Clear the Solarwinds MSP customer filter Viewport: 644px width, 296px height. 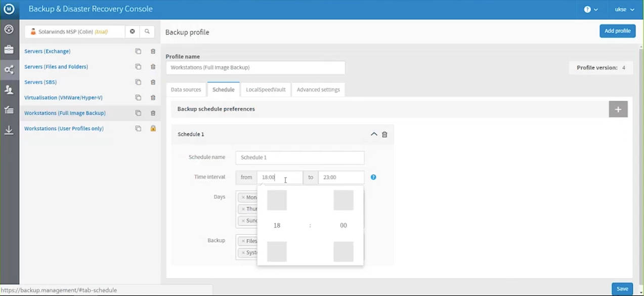132,31
